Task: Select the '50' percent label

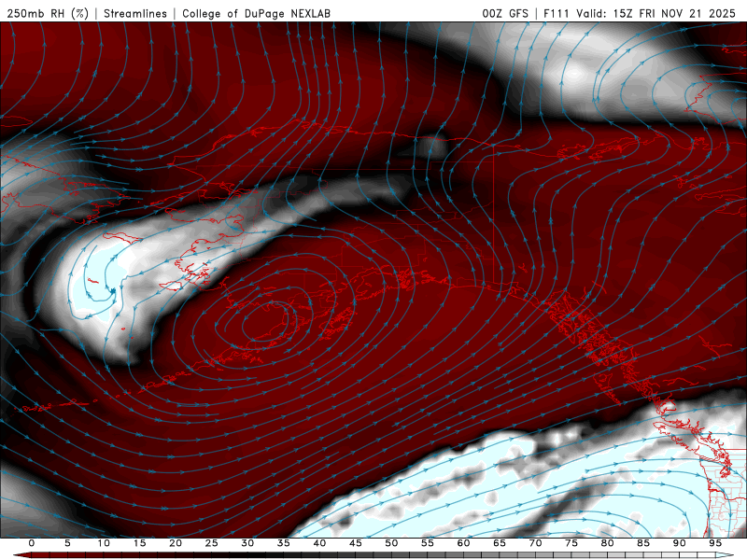Action: 391,543
